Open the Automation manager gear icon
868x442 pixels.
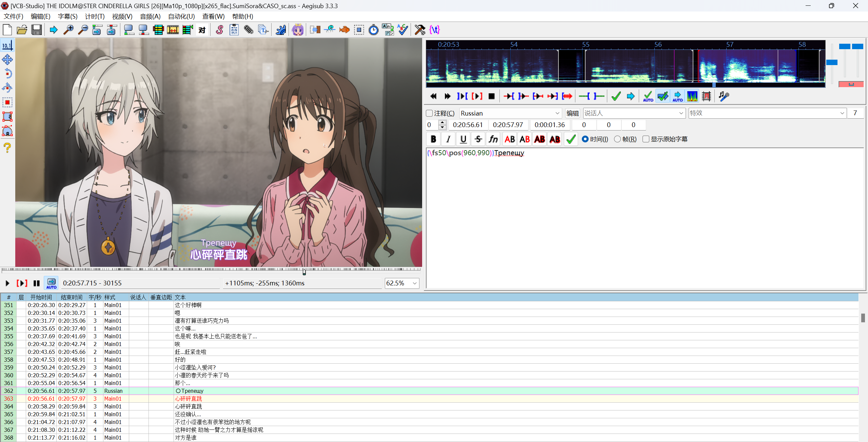pos(280,30)
